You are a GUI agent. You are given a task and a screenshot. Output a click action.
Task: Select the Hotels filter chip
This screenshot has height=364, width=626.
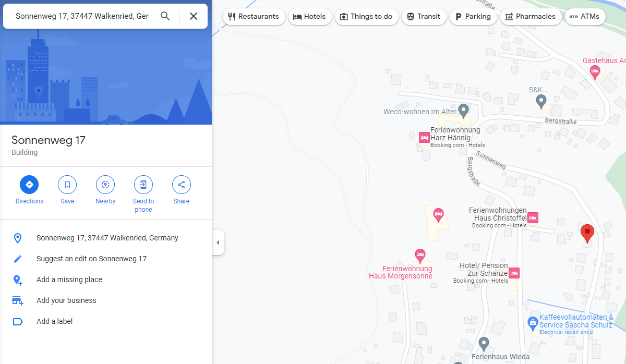pyautogui.click(x=309, y=17)
